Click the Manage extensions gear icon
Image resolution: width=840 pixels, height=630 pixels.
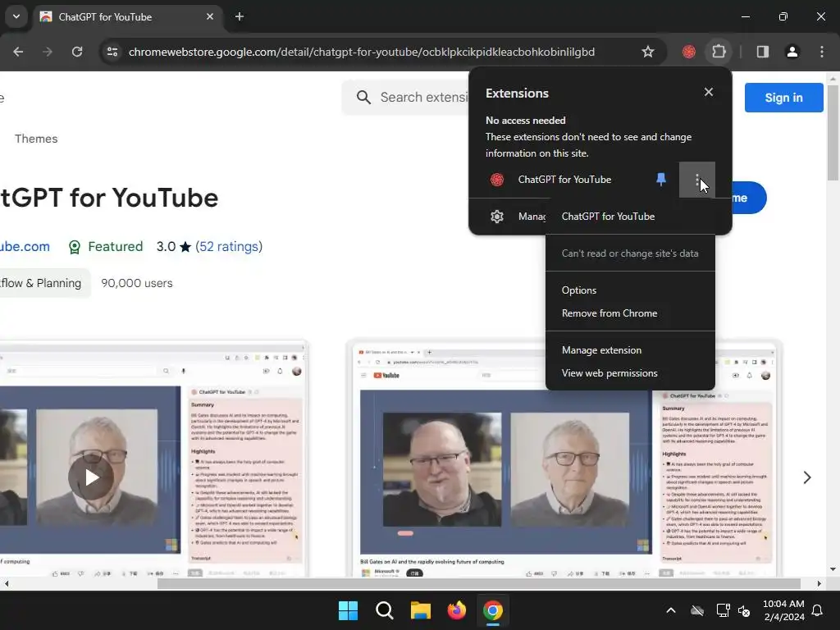coord(497,217)
